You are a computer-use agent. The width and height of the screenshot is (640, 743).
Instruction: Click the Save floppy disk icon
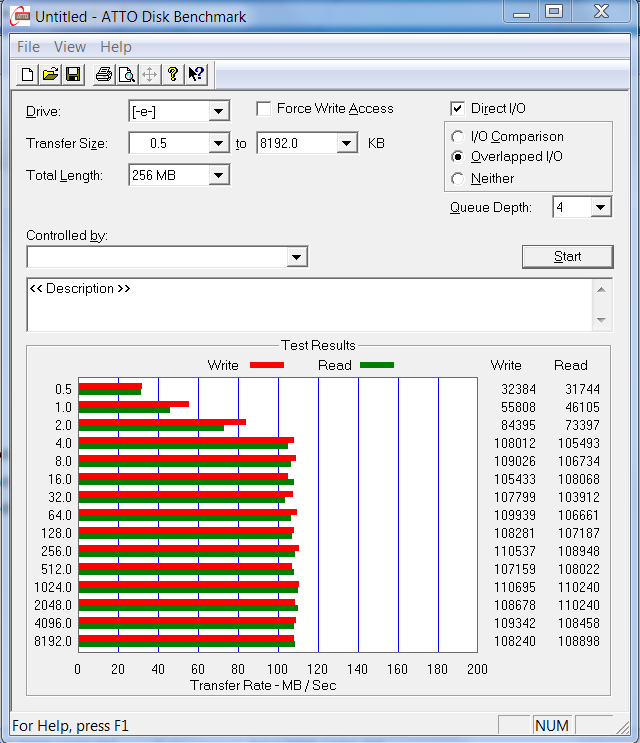tap(72, 74)
